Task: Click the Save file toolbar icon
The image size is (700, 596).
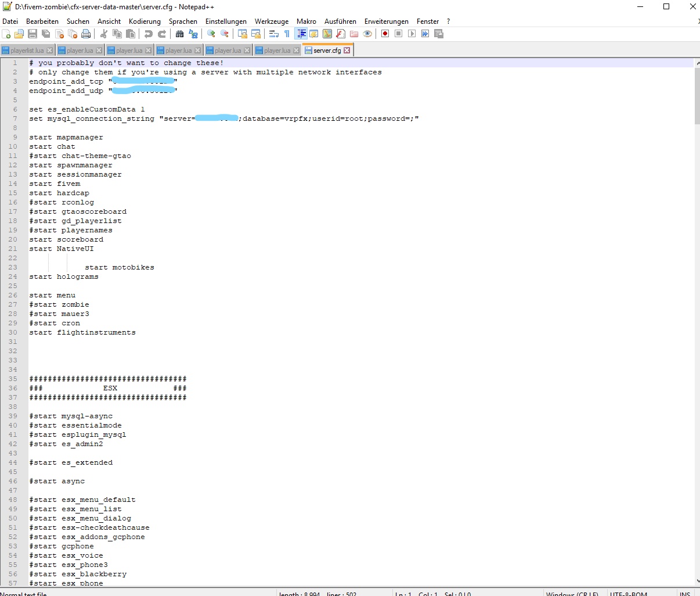Action: coord(33,34)
